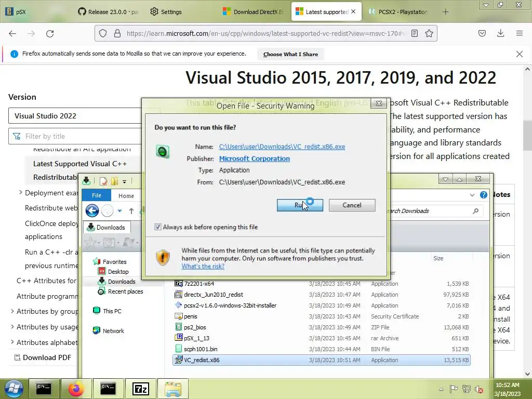Image resolution: width=532 pixels, height=399 pixels.
Task: Click the Microsoft Corporation publisher link
Action: click(255, 158)
